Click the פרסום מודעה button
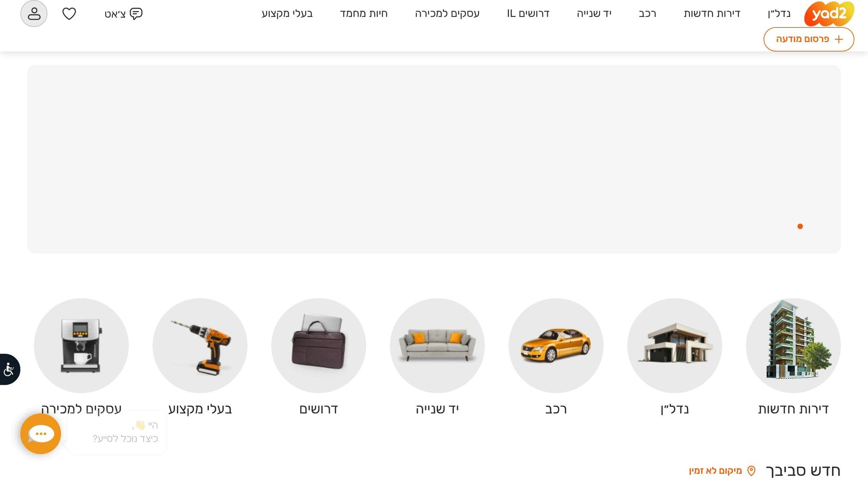Image resolution: width=868 pixels, height=488 pixels. tap(808, 39)
